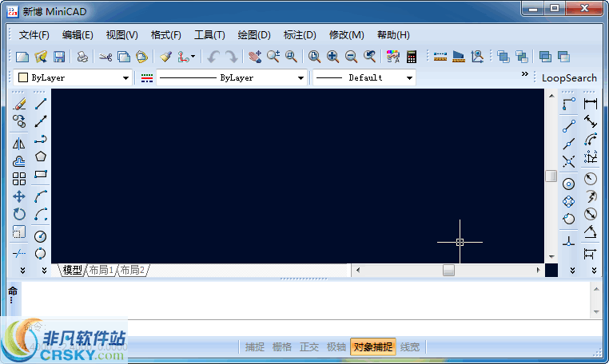Toggle 线宽 lineweight display

tap(410, 346)
